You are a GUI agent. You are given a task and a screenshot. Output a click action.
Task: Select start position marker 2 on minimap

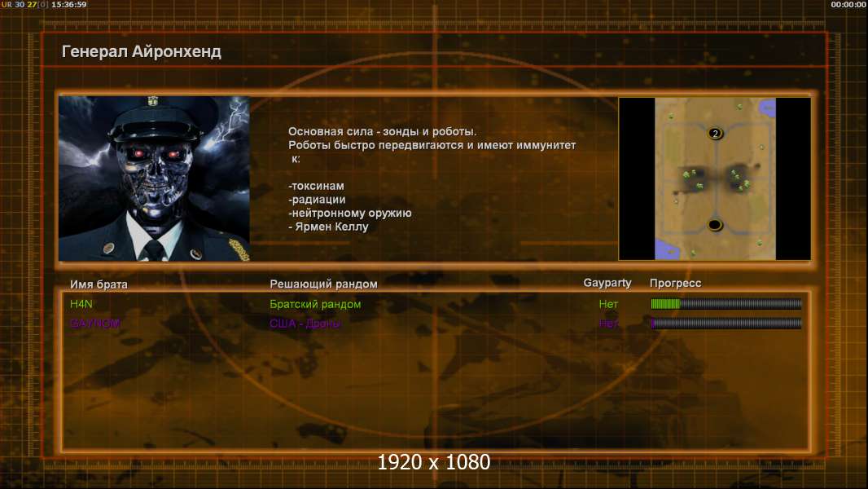[715, 134]
